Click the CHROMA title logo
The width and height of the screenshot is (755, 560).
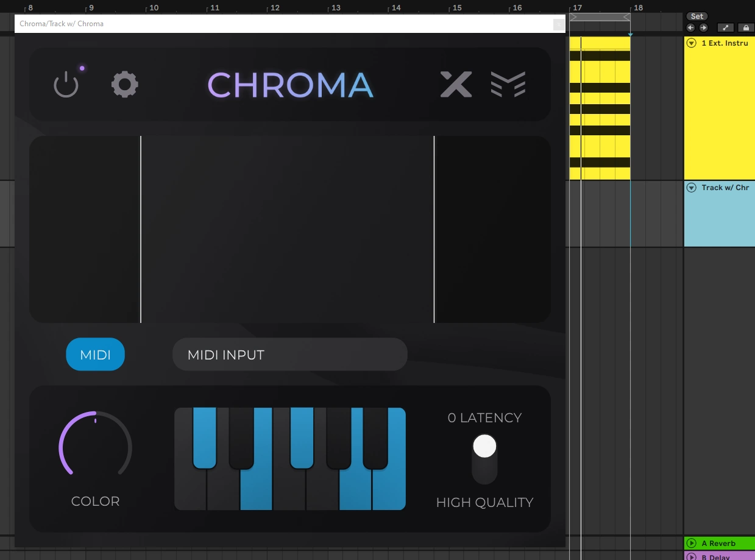click(291, 85)
